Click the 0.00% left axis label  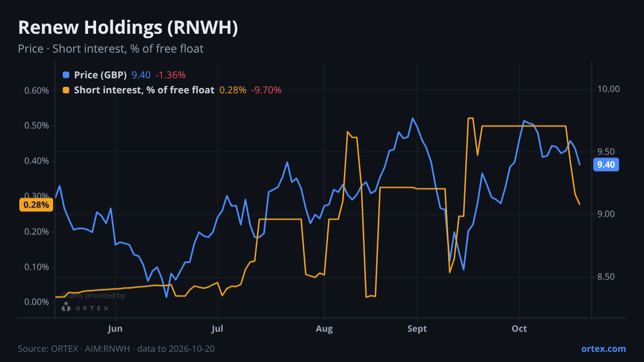coord(36,302)
